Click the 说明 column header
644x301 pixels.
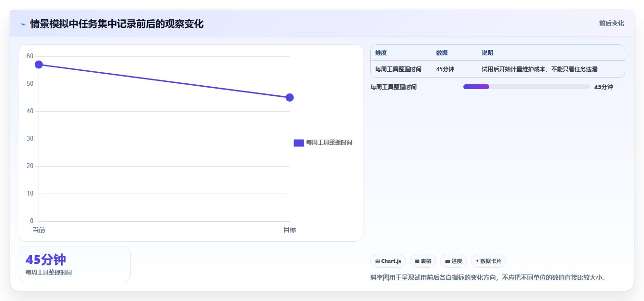(x=487, y=53)
